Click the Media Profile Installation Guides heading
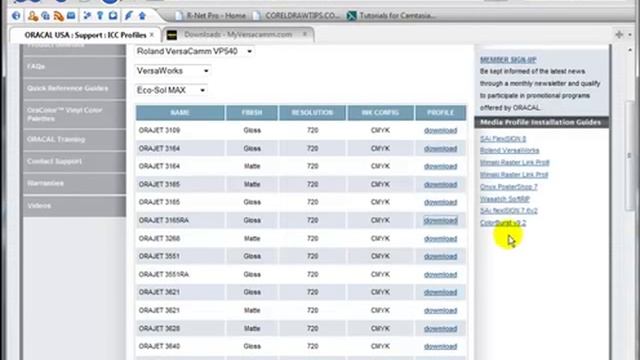The width and height of the screenshot is (640, 360). coord(540,122)
